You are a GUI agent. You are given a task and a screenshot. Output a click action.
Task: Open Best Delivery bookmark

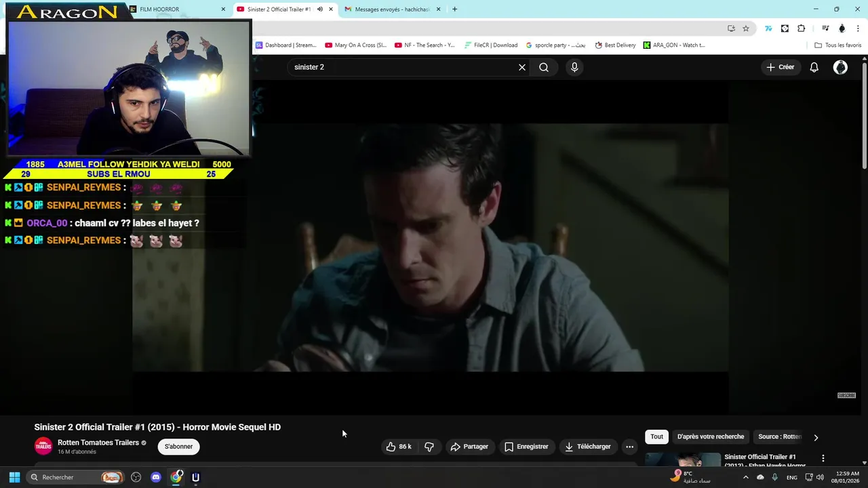click(x=616, y=45)
